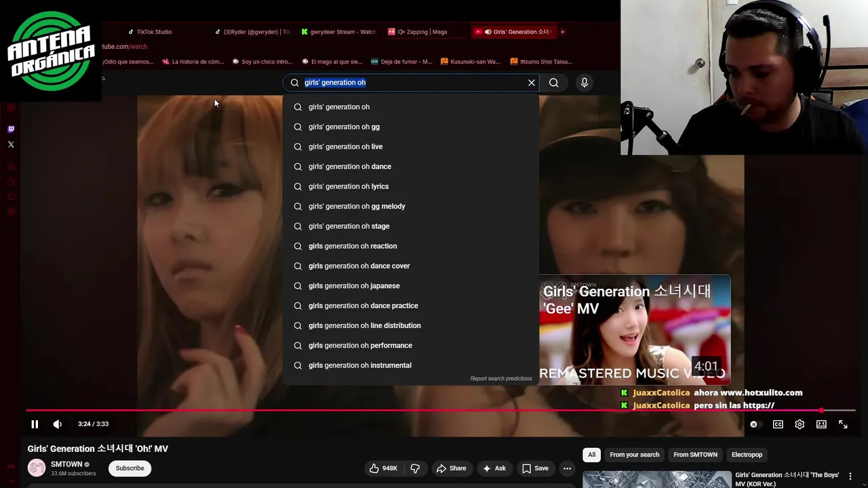Screen dimensions: 868x488
Task: Choose suggestion 'girls generation oh performance'
Action: 411,346
